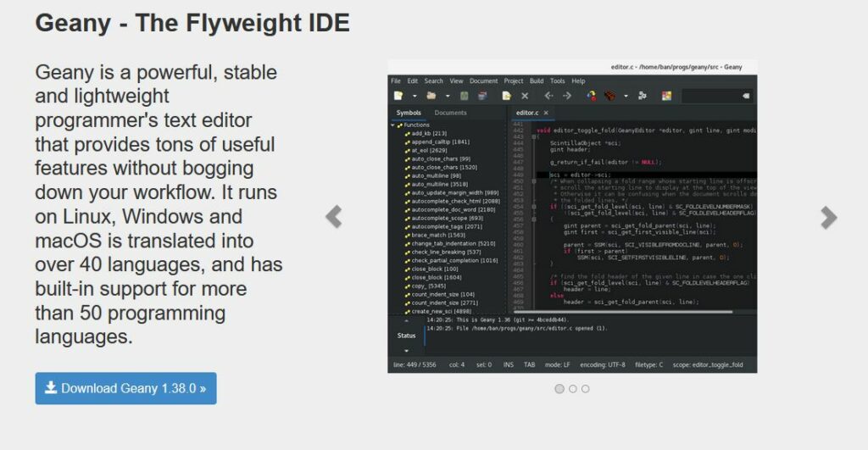Open the New file template dropdown arrow
The image size is (868, 450).
point(414,97)
